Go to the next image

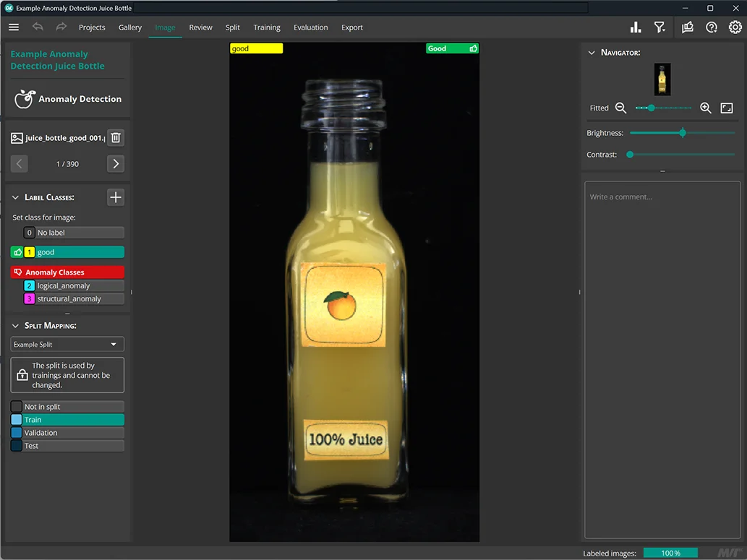pos(116,164)
